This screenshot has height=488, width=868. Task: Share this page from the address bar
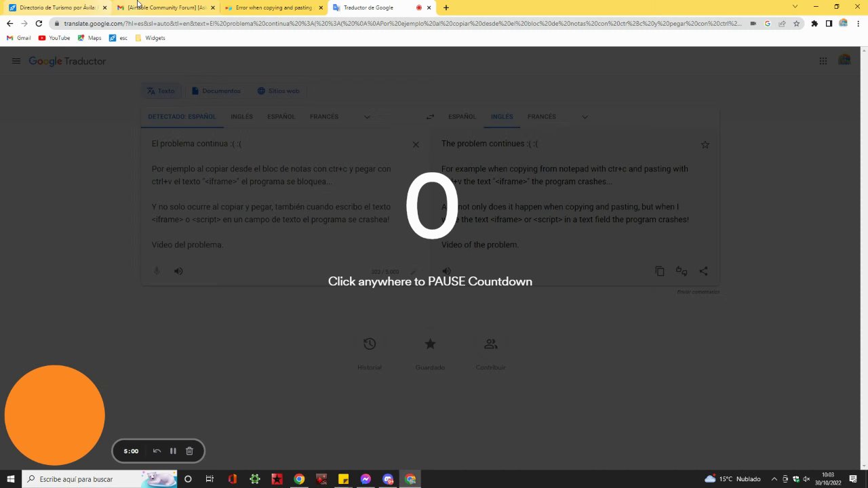click(x=782, y=23)
